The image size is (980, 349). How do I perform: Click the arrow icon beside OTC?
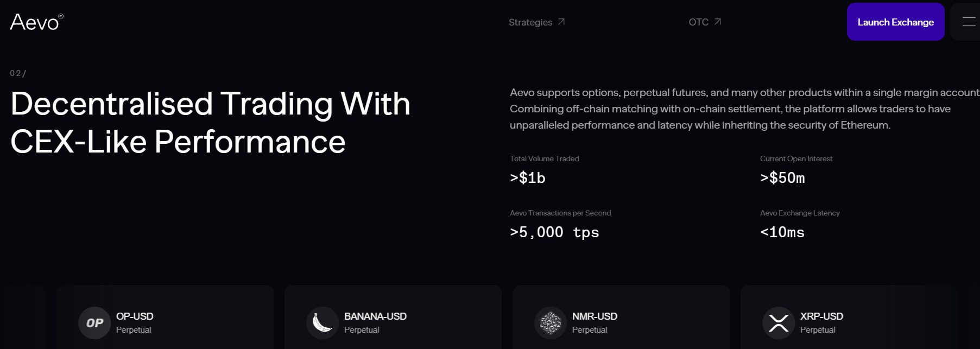click(718, 22)
